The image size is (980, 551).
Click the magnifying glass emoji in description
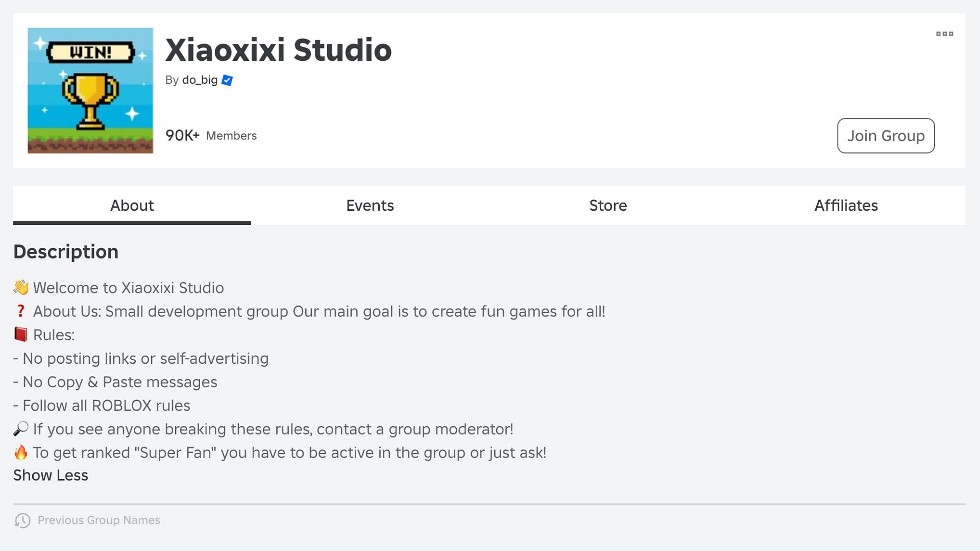click(x=21, y=429)
